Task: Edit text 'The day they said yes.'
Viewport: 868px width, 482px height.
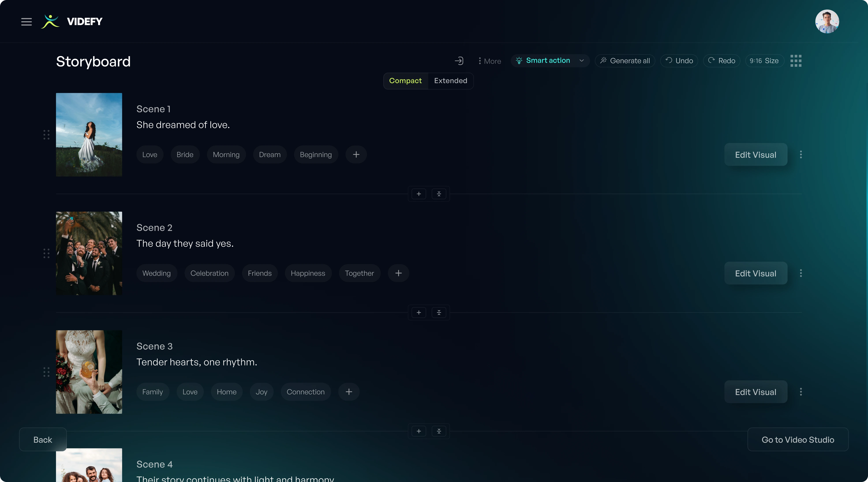Action: (185, 243)
